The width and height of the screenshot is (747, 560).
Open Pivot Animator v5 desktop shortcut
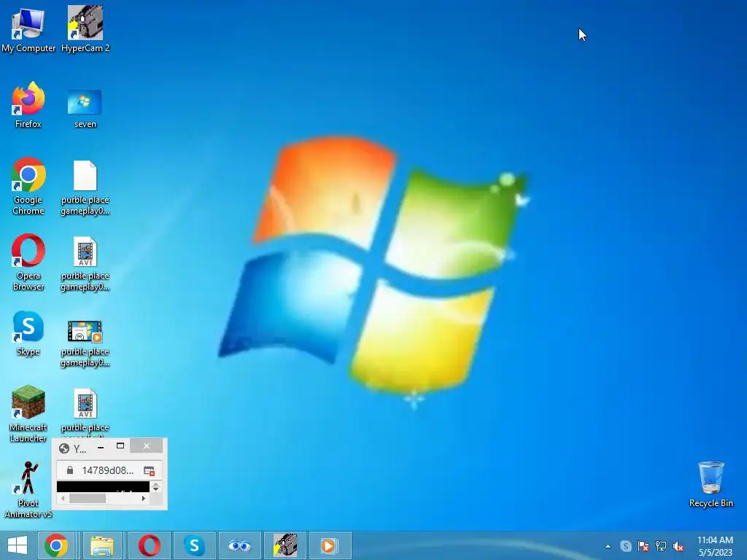(28, 489)
